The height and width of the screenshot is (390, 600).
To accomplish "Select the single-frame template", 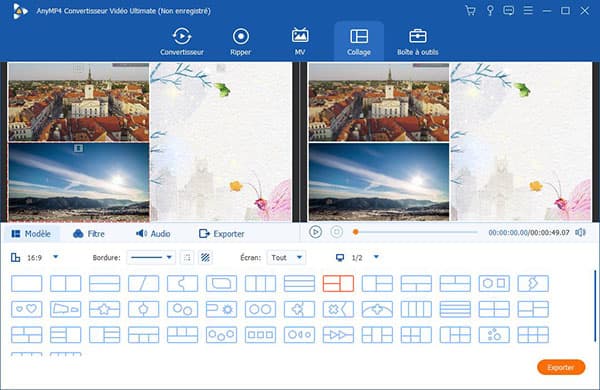I will (x=27, y=284).
